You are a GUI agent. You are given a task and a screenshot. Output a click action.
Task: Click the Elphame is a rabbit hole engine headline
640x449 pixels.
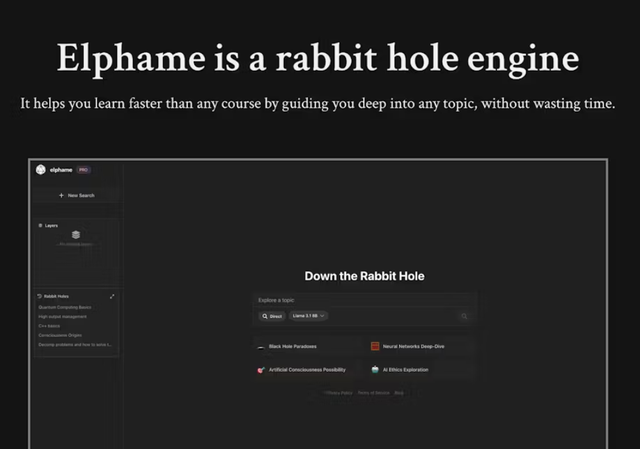coord(318,58)
